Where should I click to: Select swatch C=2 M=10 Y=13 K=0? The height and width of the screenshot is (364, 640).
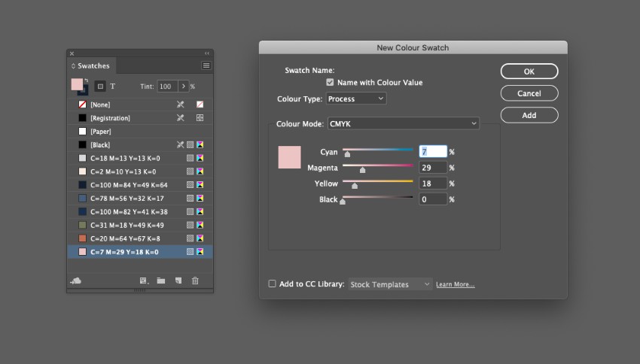click(140, 171)
